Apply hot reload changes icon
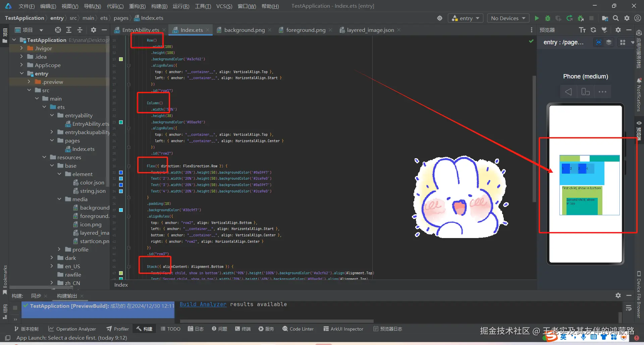This screenshot has width=644, height=345. (x=570, y=18)
